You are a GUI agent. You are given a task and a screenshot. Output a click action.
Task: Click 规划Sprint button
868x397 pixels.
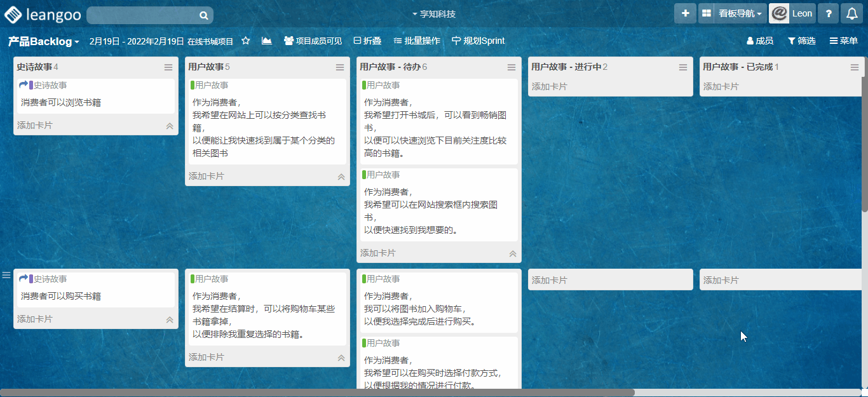pos(478,41)
